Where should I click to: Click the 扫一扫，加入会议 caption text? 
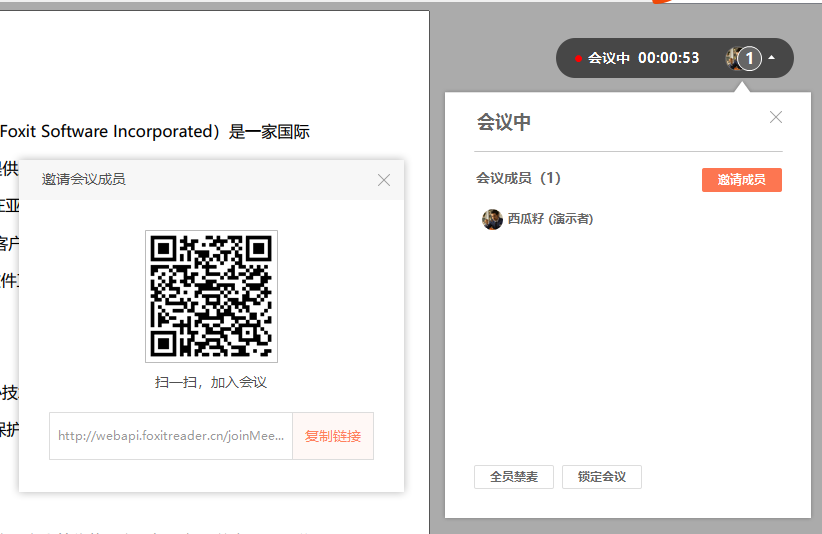coord(211,382)
